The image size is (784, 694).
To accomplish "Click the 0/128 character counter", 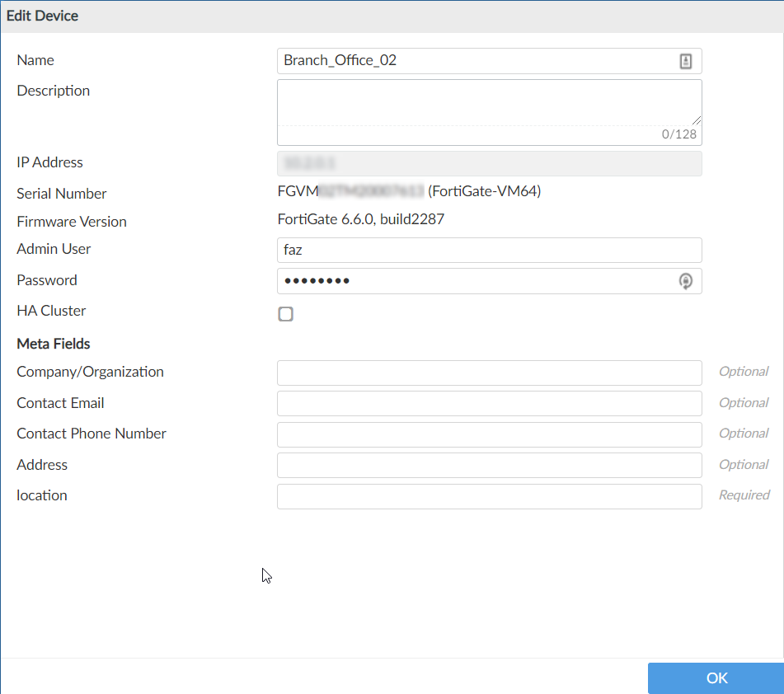I will coord(678,134).
